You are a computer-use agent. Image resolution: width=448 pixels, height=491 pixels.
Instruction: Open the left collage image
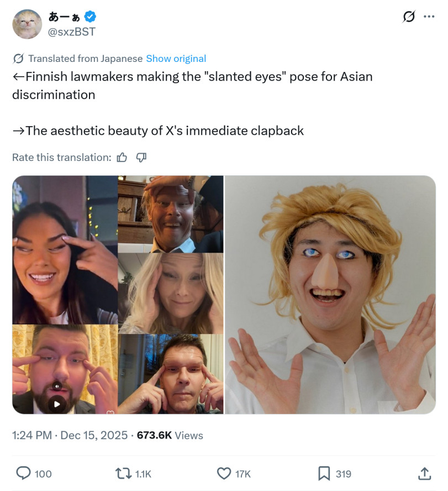click(118, 295)
